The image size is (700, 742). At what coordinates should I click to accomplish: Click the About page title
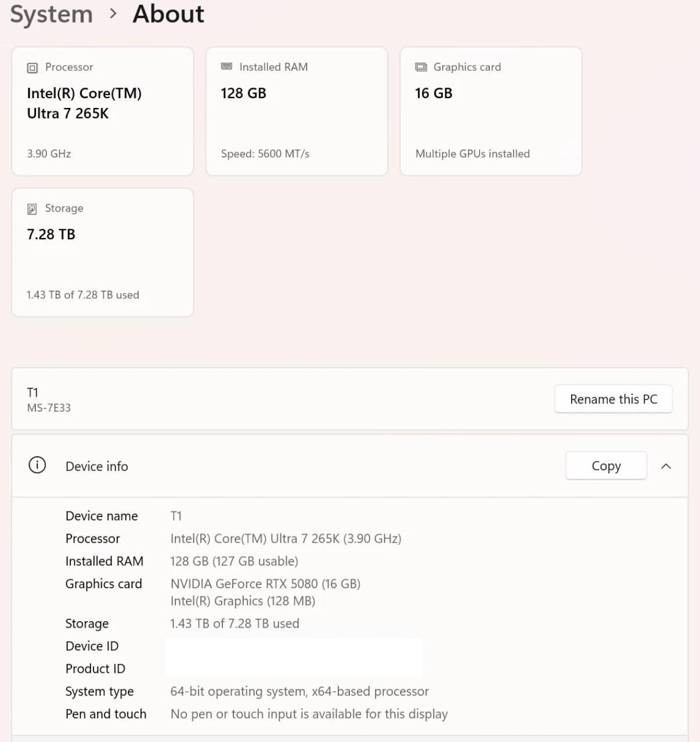(x=168, y=14)
